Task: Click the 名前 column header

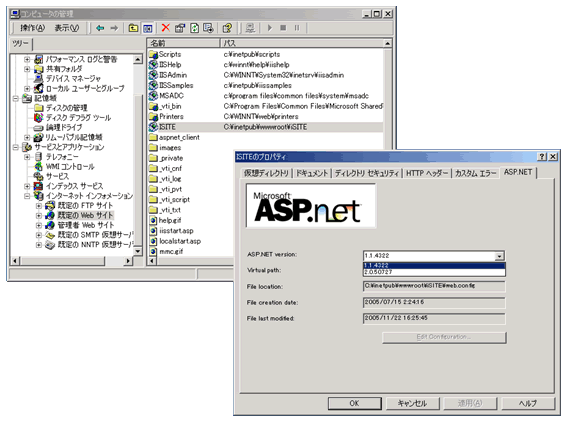Action: [183, 43]
